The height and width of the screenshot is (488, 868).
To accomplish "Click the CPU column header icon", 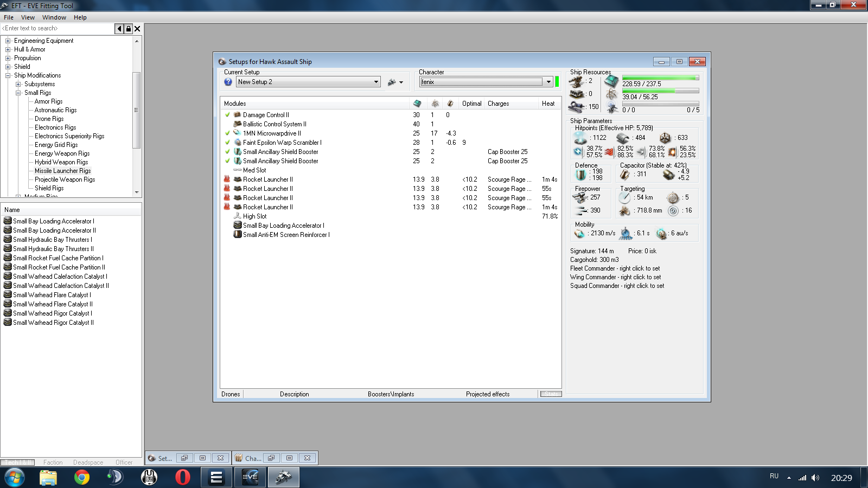I will tap(417, 104).
